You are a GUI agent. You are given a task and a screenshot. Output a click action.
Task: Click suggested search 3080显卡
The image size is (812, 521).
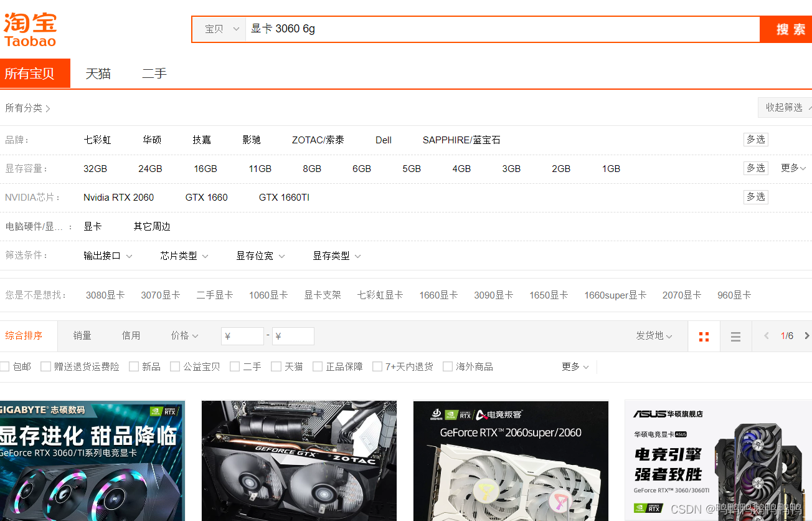[105, 295]
